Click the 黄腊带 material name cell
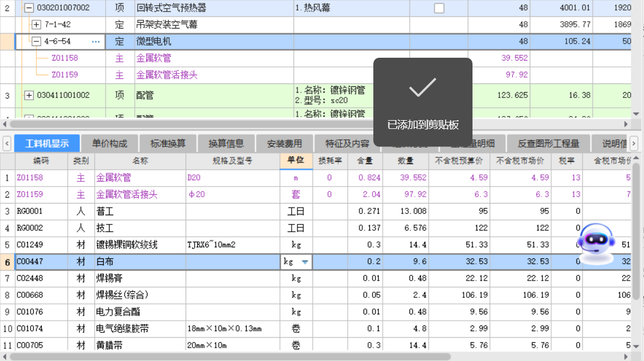This screenshot has width=644, height=361. (x=140, y=345)
